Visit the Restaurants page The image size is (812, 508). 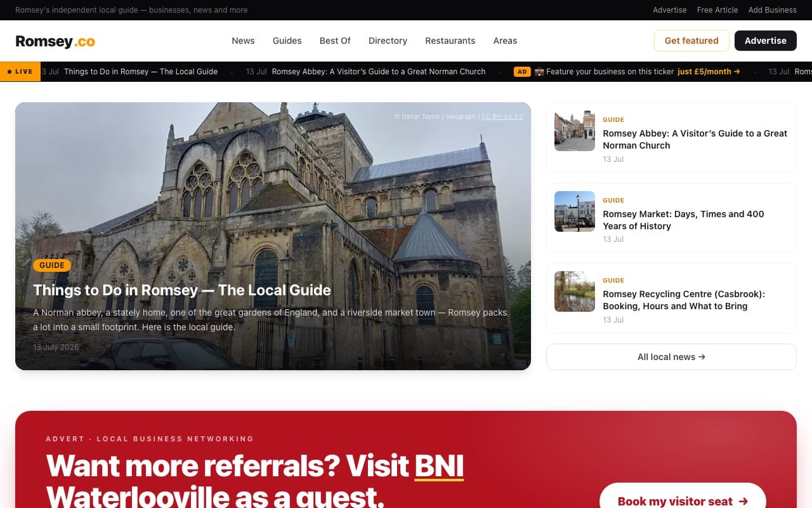pyautogui.click(x=450, y=41)
